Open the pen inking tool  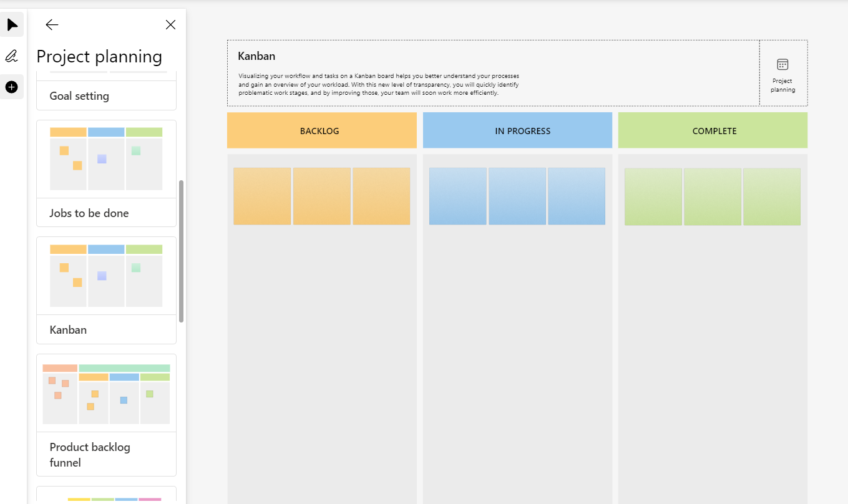(11, 56)
